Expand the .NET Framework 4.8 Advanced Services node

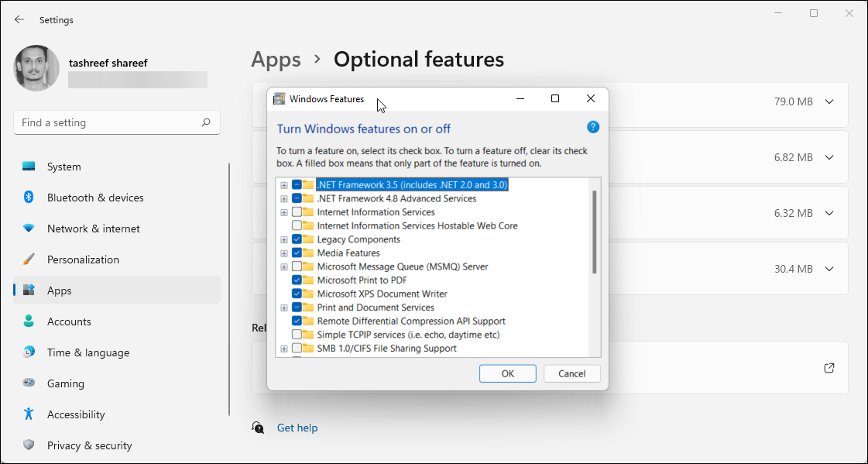tap(283, 198)
